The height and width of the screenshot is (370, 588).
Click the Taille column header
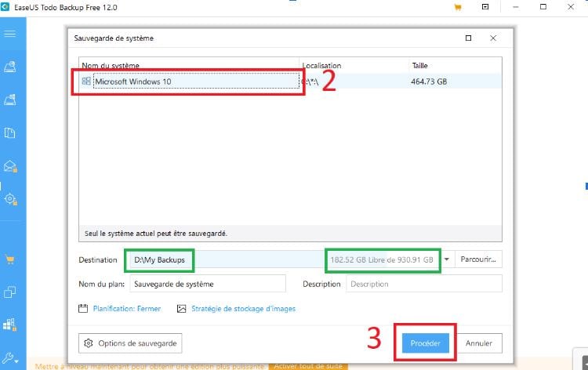click(419, 66)
